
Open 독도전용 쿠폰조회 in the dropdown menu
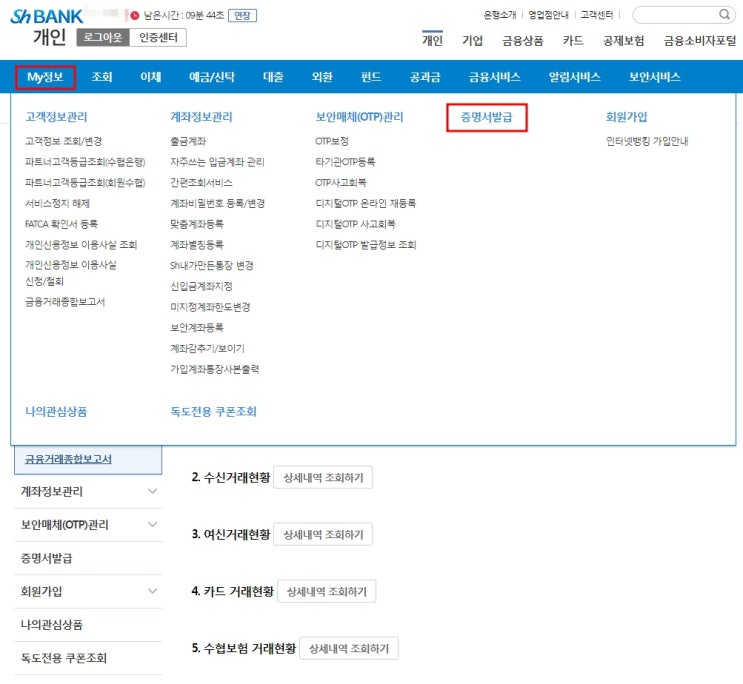213,411
